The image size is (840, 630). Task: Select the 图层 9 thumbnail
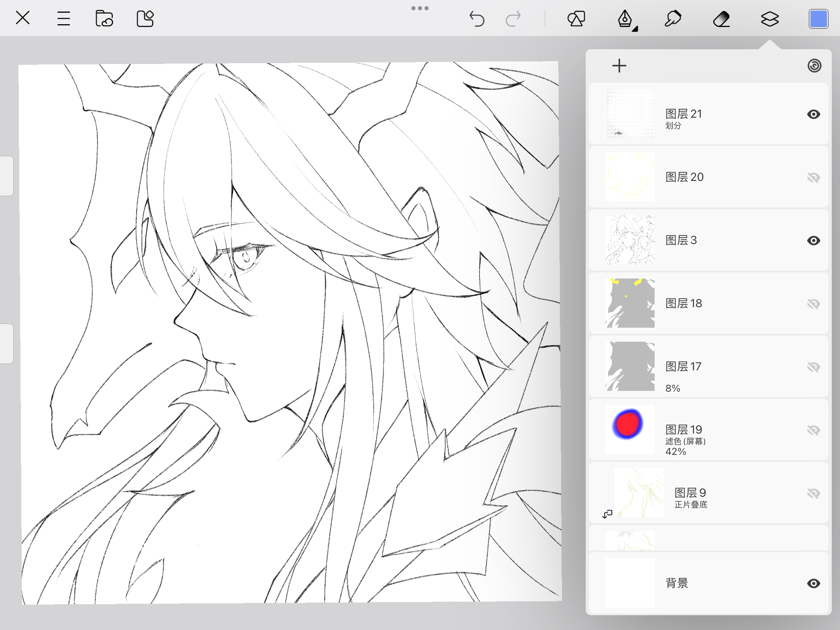[639, 493]
